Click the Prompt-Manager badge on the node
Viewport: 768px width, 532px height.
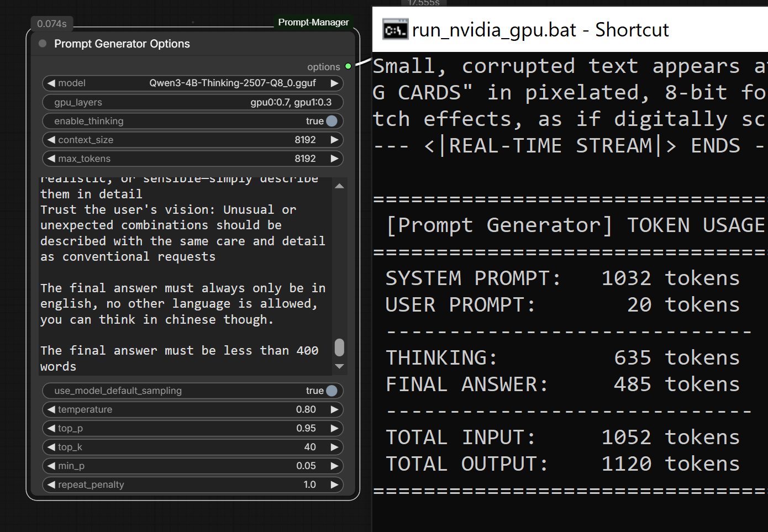click(x=313, y=22)
